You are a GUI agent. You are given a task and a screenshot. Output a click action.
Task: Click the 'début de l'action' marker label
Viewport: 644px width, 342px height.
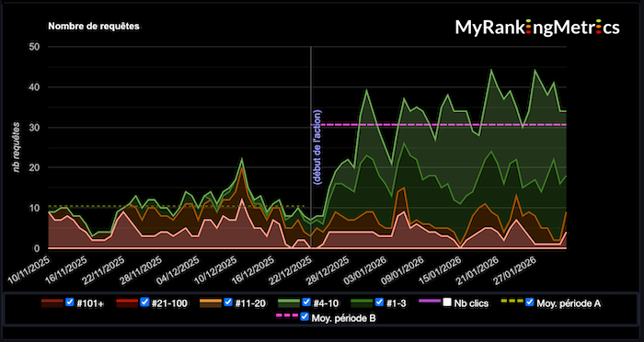tap(318, 147)
